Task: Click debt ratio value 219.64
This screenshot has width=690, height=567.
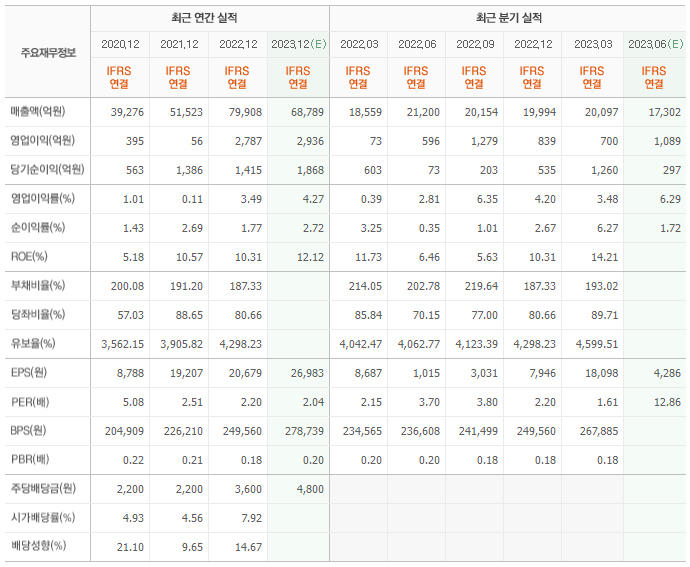Action: pos(481,286)
